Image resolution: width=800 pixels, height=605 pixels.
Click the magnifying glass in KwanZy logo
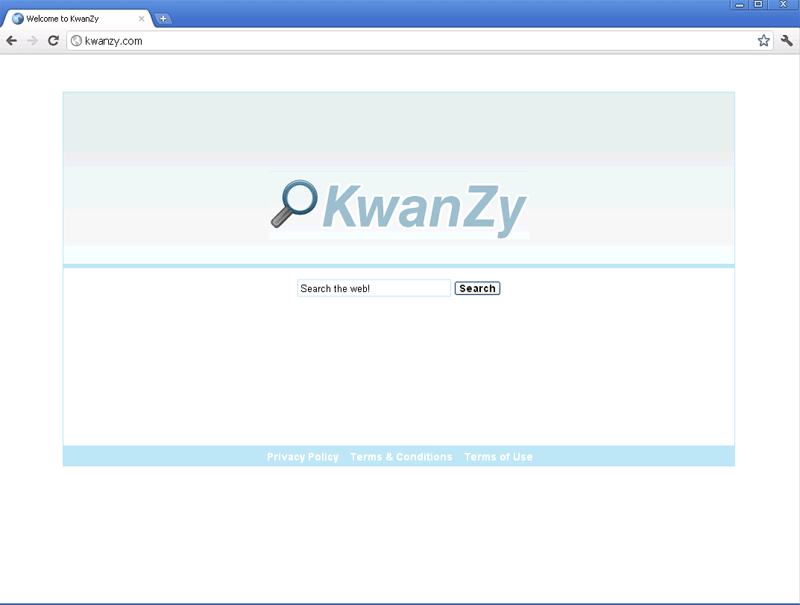click(293, 204)
